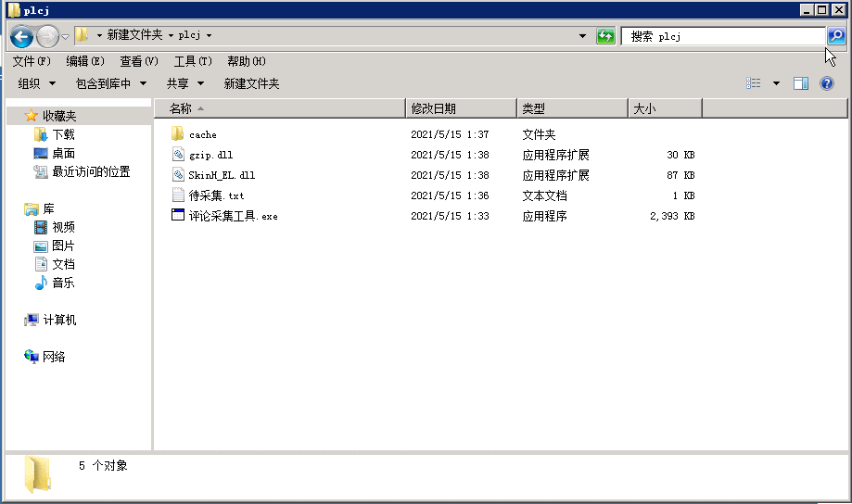The width and height of the screenshot is (852, 504).
Task: Open the 帮助(H) menu
Action: [x=247, y=61]
